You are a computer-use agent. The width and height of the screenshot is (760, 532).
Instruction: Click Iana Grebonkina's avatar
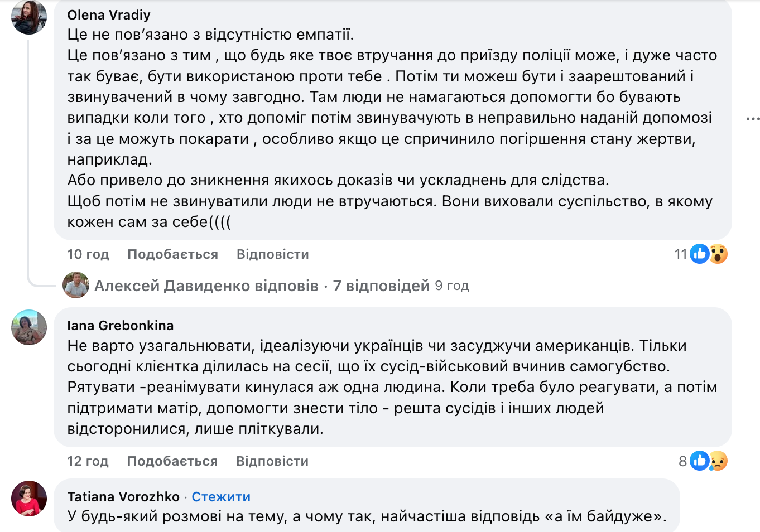[29, 327]
